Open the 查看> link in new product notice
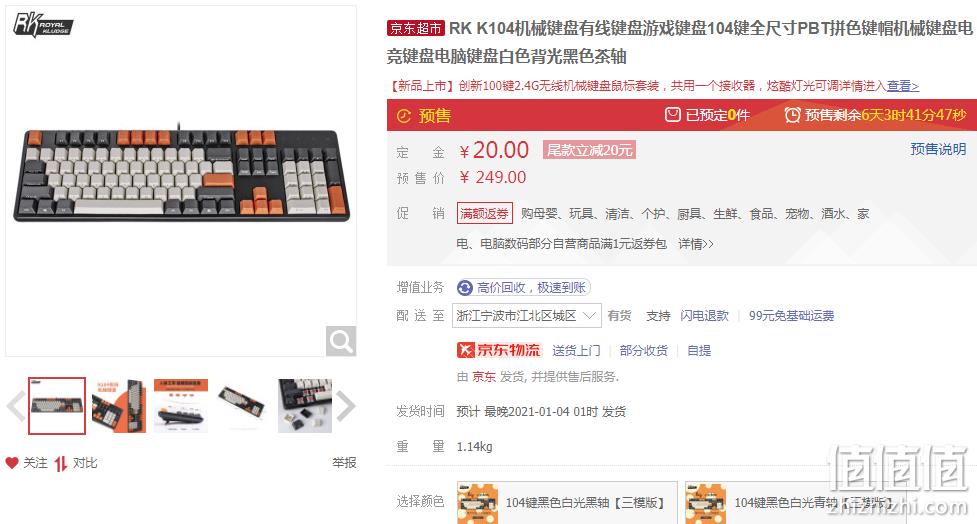The height and width of the screenshot is (524, 977). tap(903, 86)
